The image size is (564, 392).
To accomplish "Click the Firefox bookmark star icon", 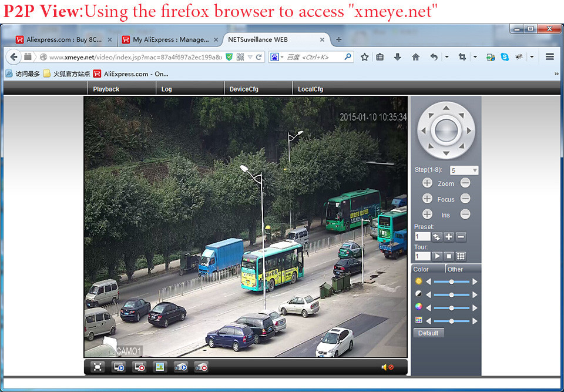I will (x=364, y=57).
